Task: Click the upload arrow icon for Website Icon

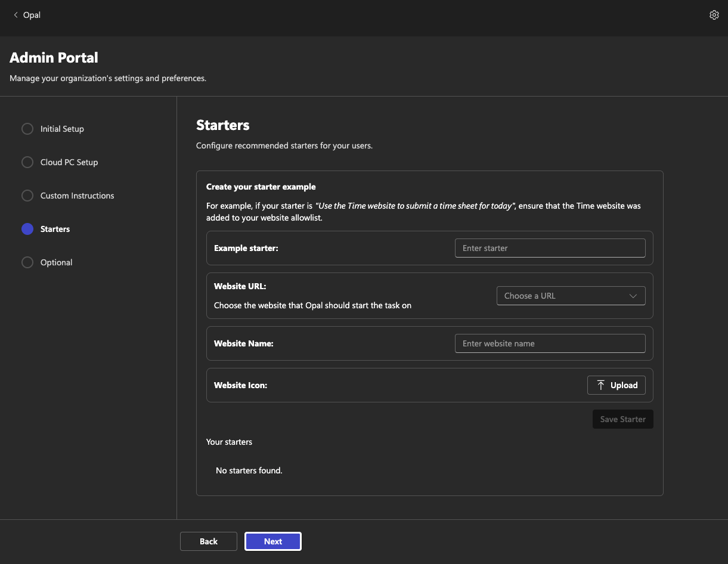Action: coord(600,385)
